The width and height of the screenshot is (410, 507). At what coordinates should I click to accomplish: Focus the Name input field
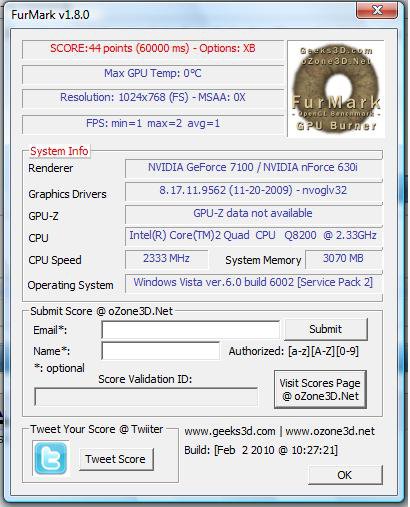point(160,351)
